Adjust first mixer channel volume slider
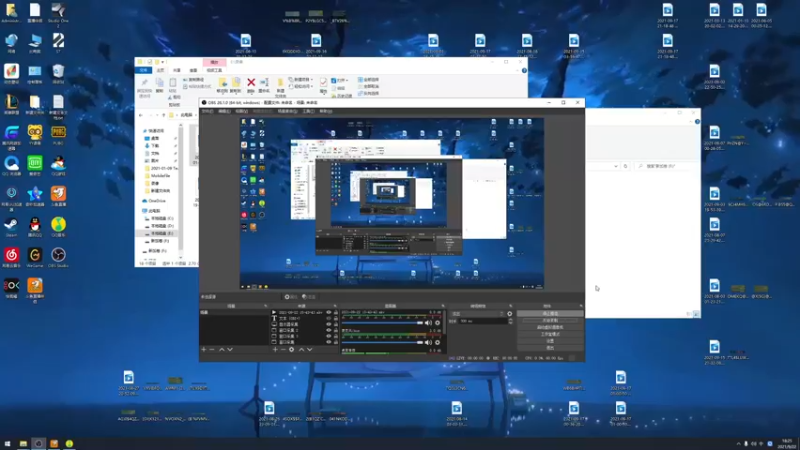800x450 pixels. coord(383,323)
